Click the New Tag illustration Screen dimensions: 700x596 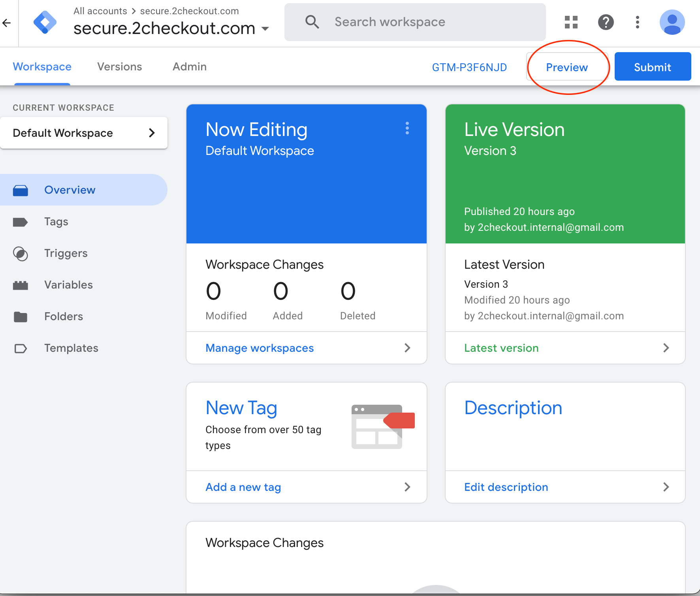(383, 426)
